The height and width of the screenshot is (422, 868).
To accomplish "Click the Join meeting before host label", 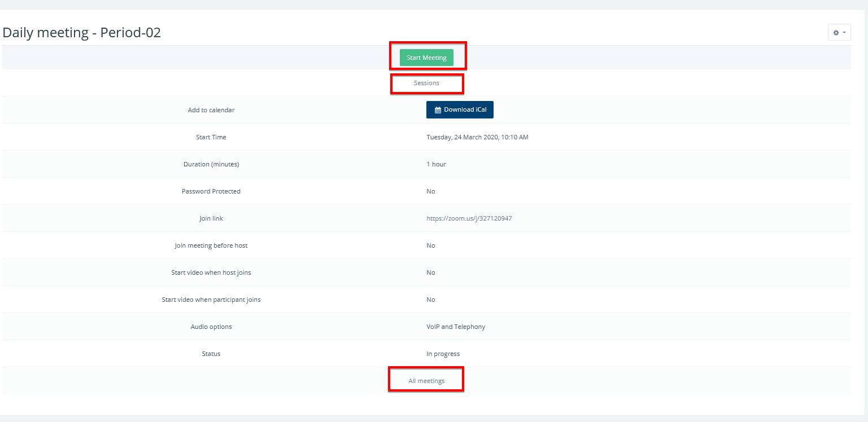I will tap(211, 245).
